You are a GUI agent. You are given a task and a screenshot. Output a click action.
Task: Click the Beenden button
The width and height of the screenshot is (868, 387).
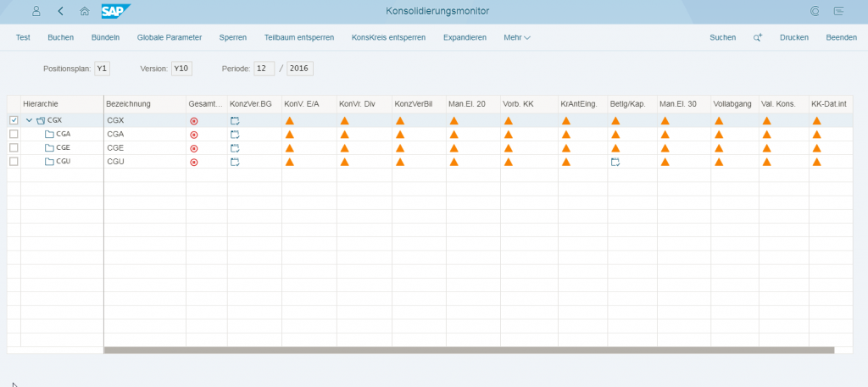pos(841,37)
